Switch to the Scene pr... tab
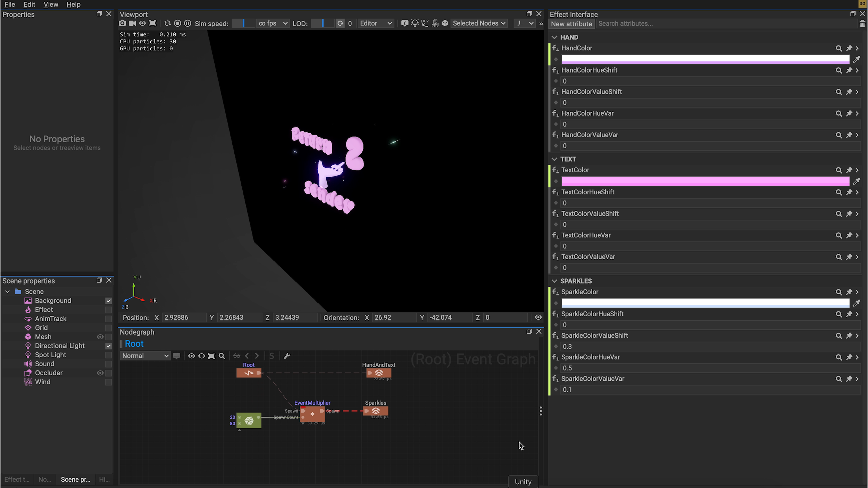Viewport: 868px width, 488px height. (75, 479)
